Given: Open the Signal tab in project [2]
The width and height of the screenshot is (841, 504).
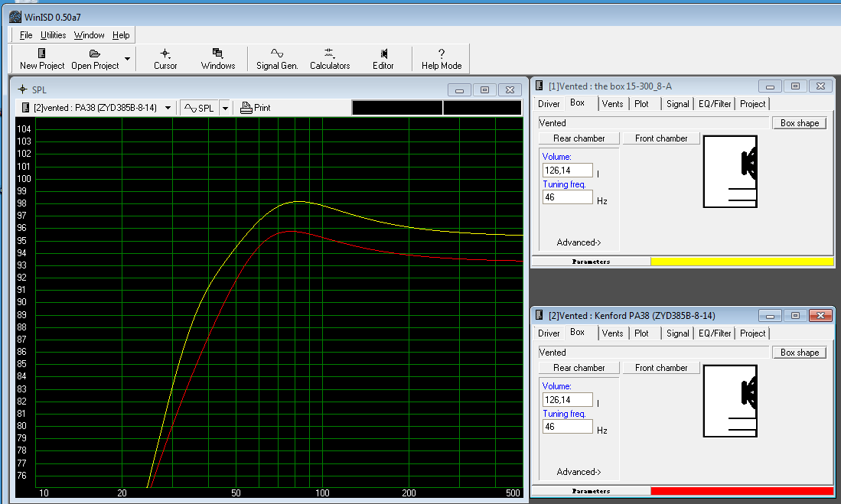Looking at the screenshot, I should pyautogui.click(x=677, y=333).
